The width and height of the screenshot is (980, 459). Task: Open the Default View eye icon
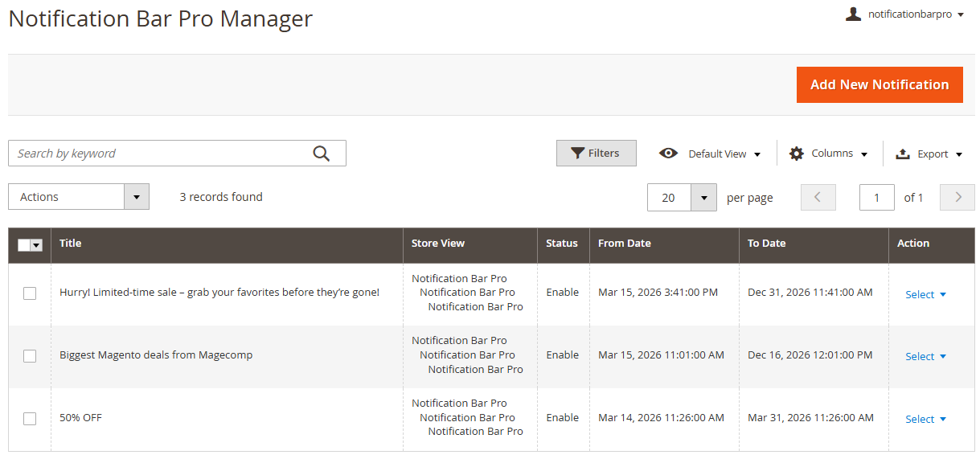(668, 154)
